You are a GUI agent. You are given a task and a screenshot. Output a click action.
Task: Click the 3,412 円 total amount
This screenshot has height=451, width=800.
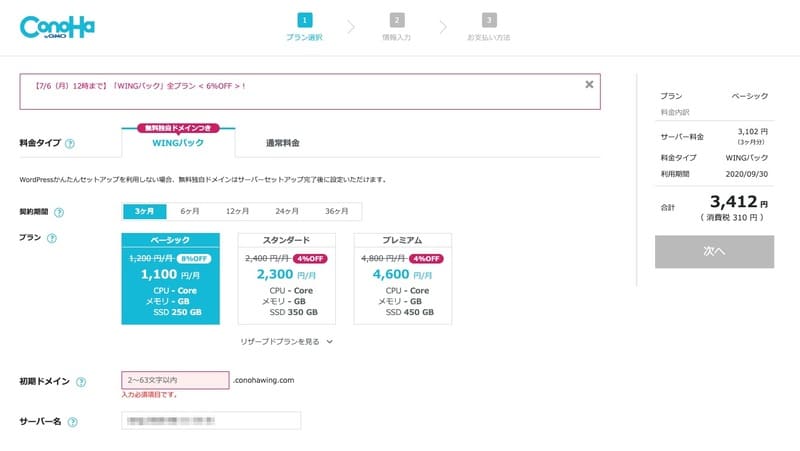pos(739,202)
